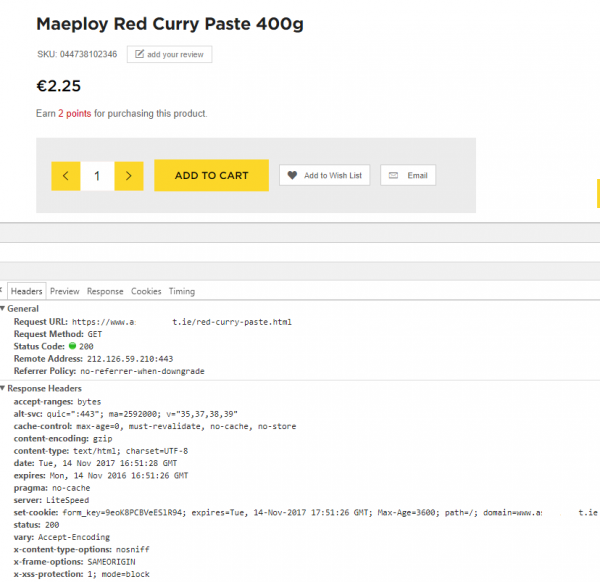This screenshot has height=582, width=600.
Task: Click the Add to Wish List text
Action: click(333, 175)
